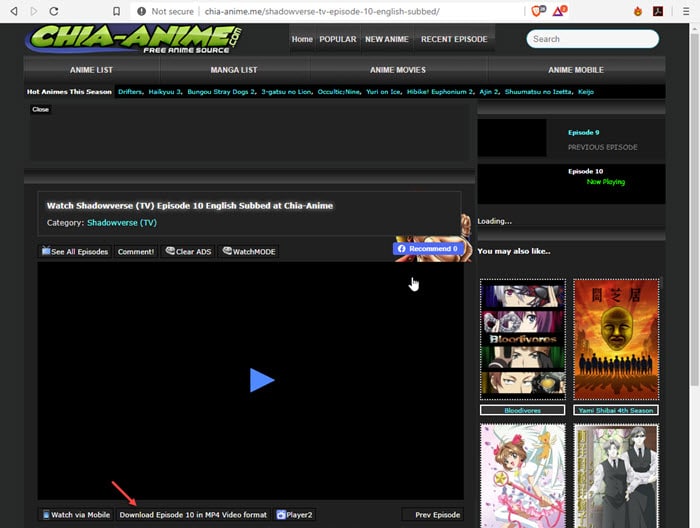Open the two men in vests poster
The width and height of the screenshot is (700, 528).
tap(616, 476)
